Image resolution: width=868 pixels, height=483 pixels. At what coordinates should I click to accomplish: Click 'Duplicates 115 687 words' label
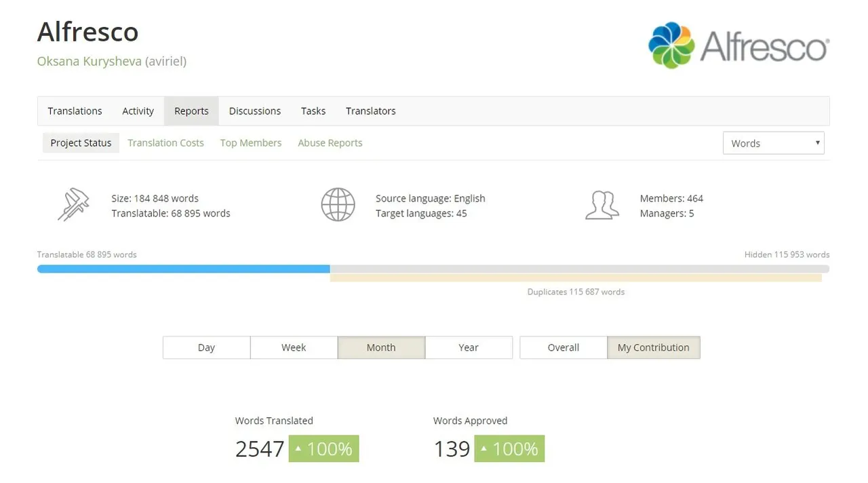coord(576,292)
